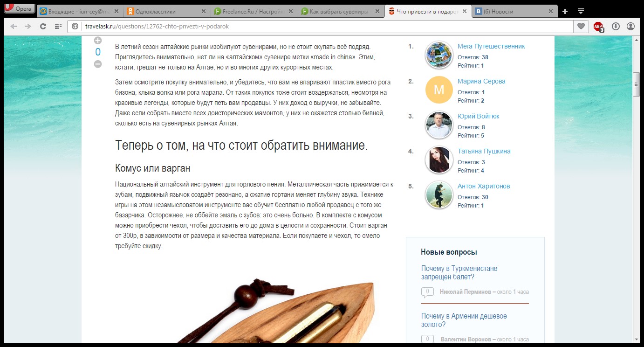The image size is (644, 347).
Task: Go back to previous page
Action: pyautogui.click(x=14, y=27)
